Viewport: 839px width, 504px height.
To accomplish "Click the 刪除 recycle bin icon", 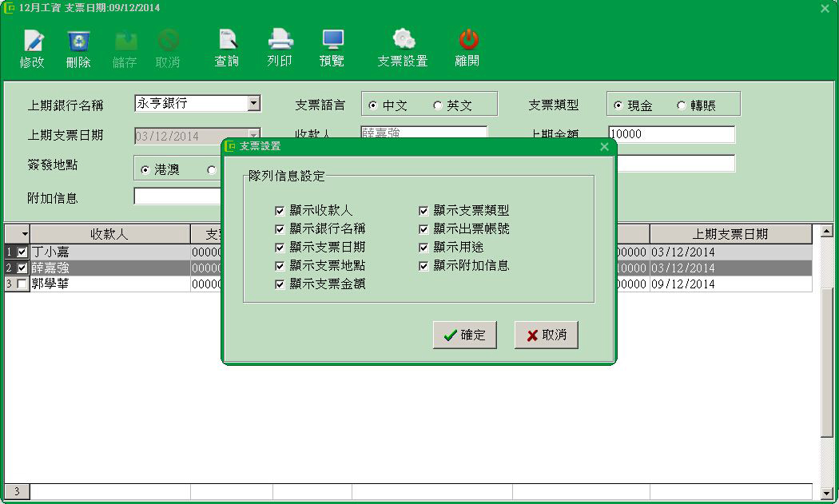I will coord(78,41).
